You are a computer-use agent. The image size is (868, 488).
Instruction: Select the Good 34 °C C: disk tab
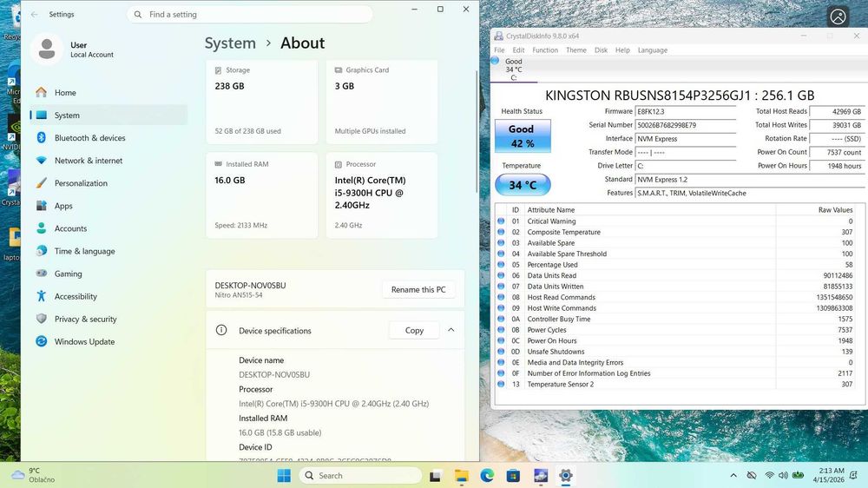coord(513,69)
